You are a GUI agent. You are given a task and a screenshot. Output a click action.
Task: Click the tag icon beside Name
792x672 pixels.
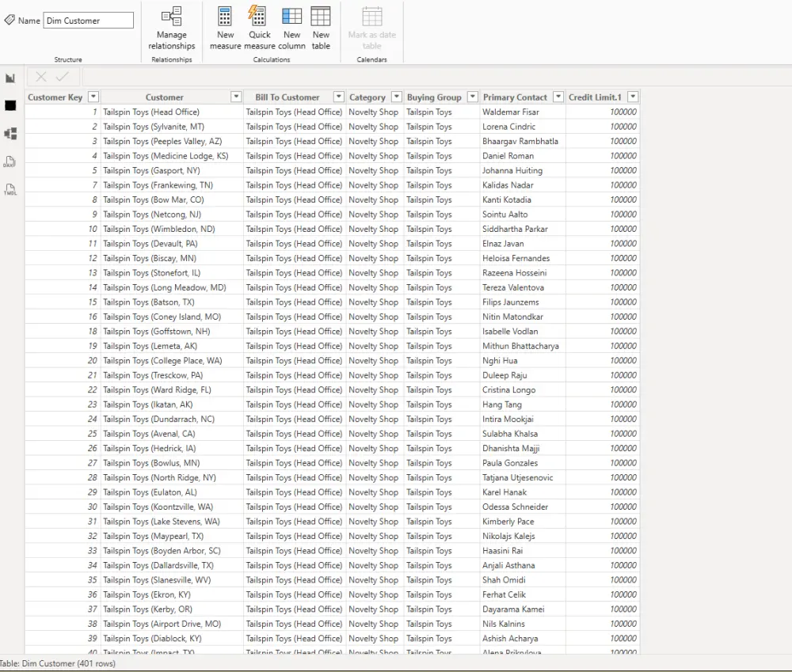10,21
